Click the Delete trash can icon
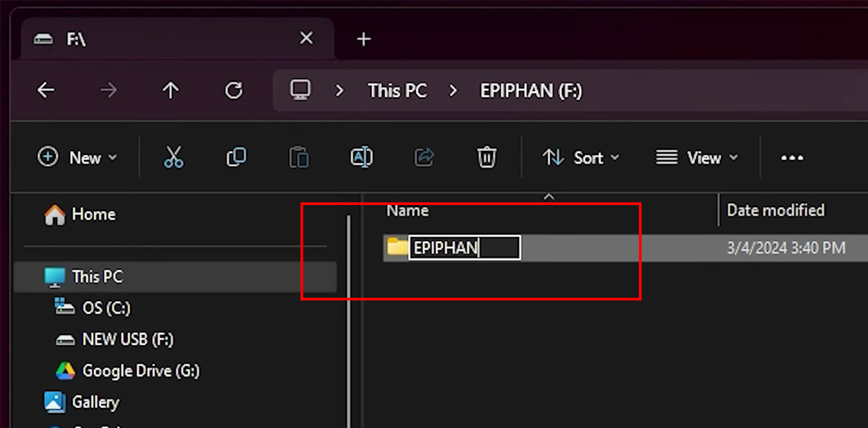Image resolution: width=868 pixels, height=428 pixels. point(487,158)
